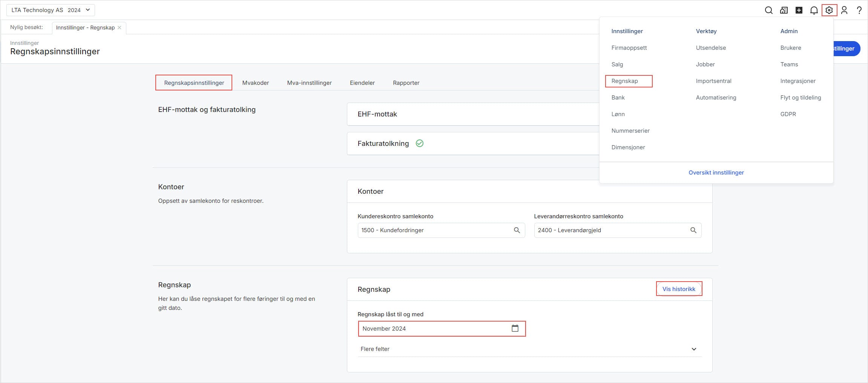This screenshot has height=383, width=868.
Task: Open the Oversikt innstillinger link
Action: coord(716,173)
